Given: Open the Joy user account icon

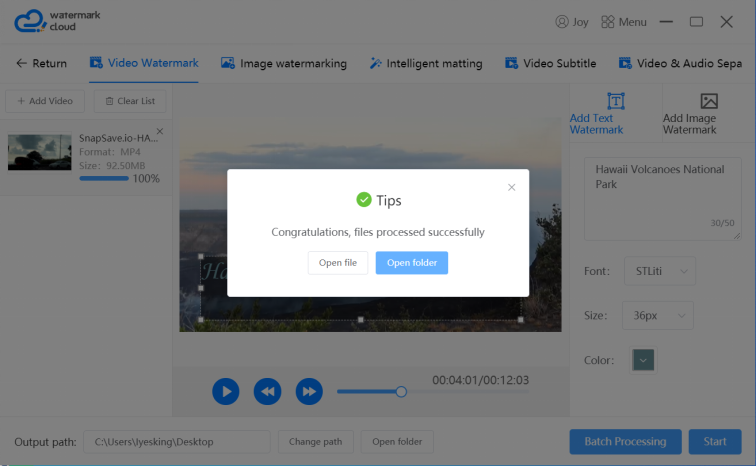Looking at the screenshot, I should pos(562,22).
